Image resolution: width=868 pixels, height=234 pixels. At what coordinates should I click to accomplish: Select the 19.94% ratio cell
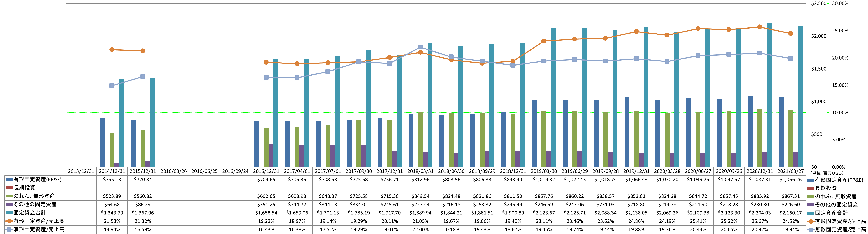(790, 230)
